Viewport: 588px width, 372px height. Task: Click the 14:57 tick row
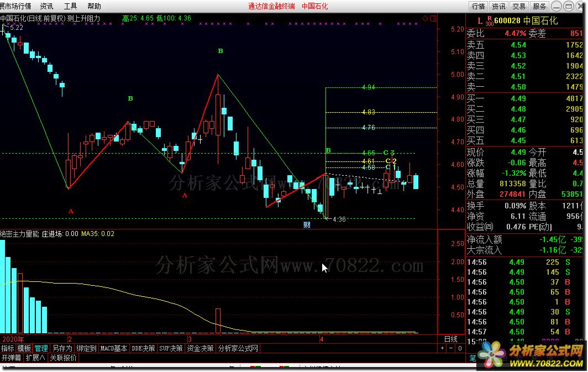(x=526, y=332)
